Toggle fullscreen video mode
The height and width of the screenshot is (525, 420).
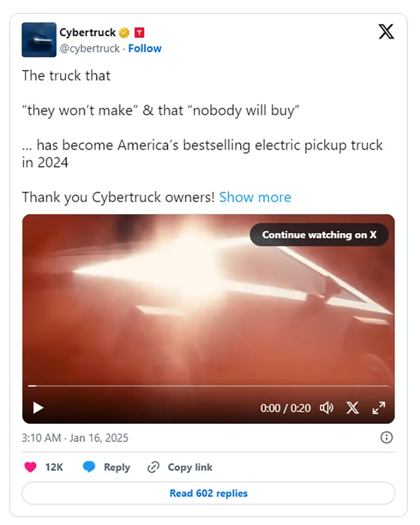coord(379,407)
